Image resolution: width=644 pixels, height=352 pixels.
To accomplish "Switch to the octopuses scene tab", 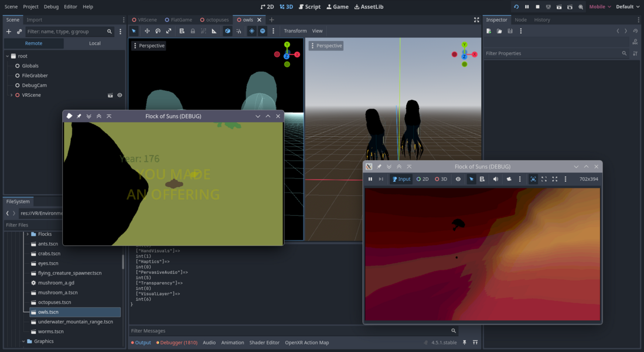I will (x=214, y=19).
